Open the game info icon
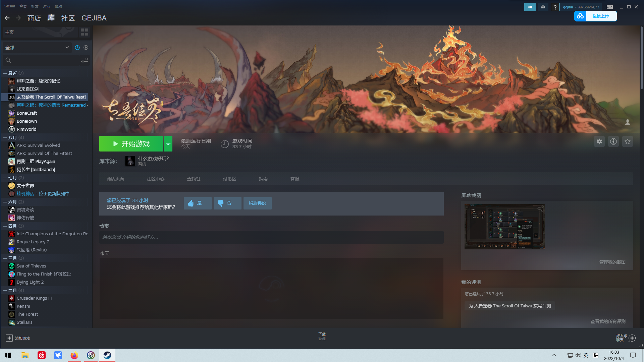 click(x=613, y=141)
